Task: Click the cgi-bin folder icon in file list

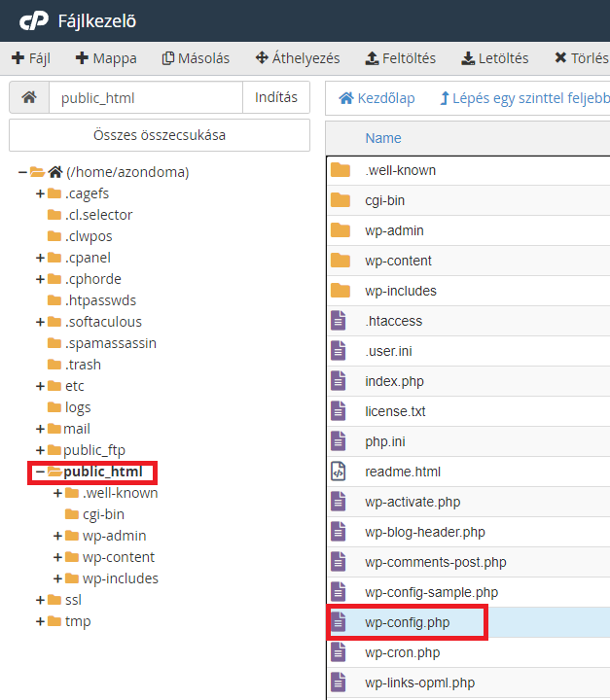Action: (x=340, y=200)
